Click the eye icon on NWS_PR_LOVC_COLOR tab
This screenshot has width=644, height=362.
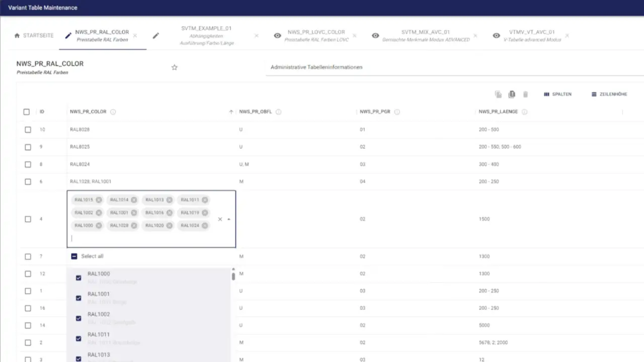tap(277, 36)
